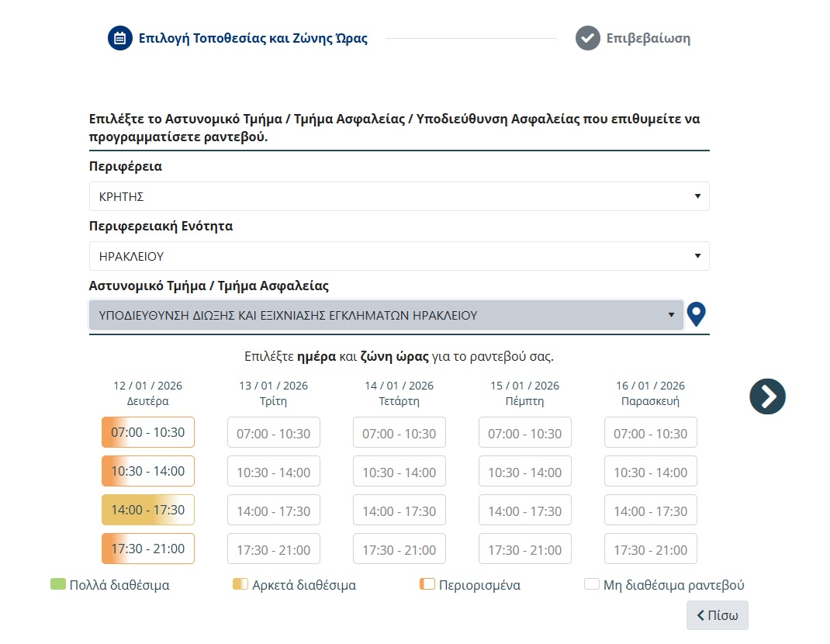Image resolution: width=830 pixels, height=644 pixels.
Task: Select the 'Επιλογή Τοποθεσίας και Ζώνης Ώρας' step
Action: (x=252, y=38)
